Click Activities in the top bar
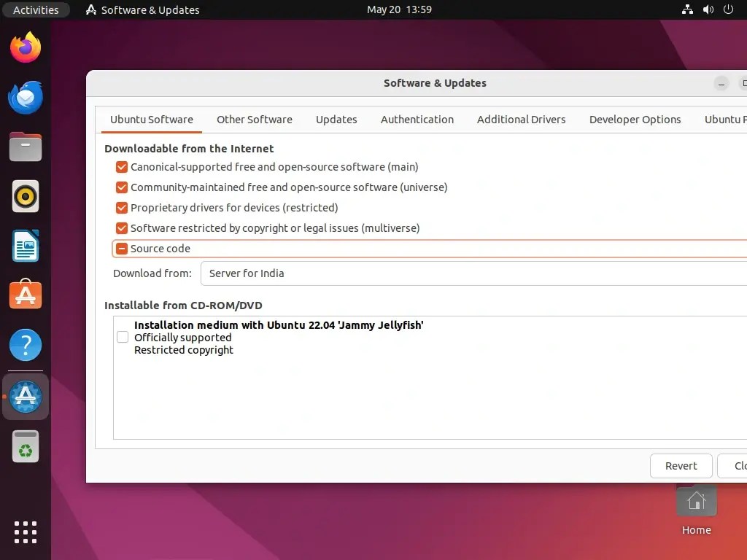The image size is (747, 560). pos(36,9)
